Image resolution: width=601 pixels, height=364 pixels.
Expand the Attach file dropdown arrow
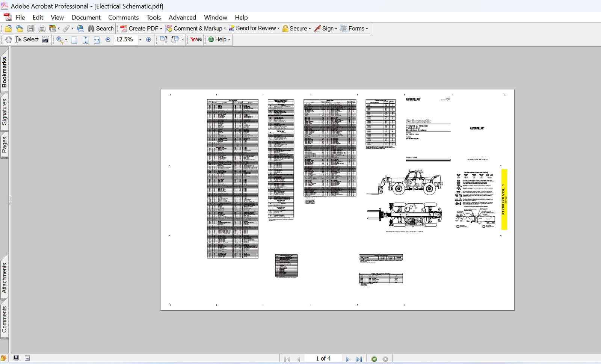(x=72, y=29)
